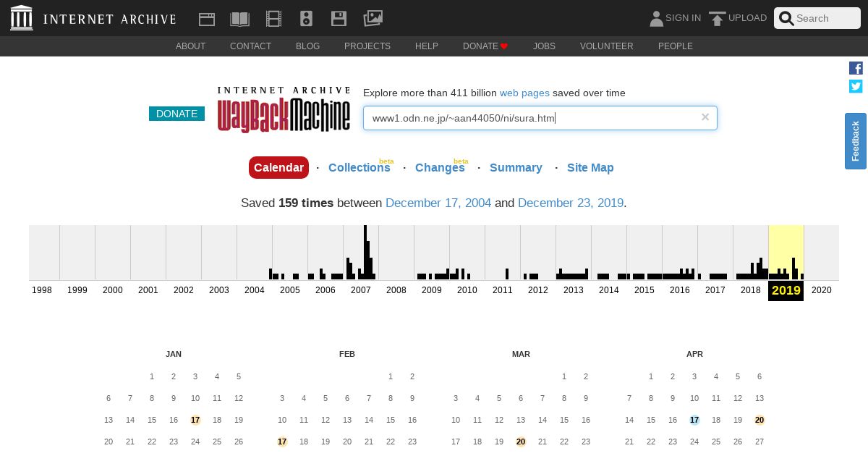Click the SIGN IN link
The image size is (868, 456).
click(683, 18)
